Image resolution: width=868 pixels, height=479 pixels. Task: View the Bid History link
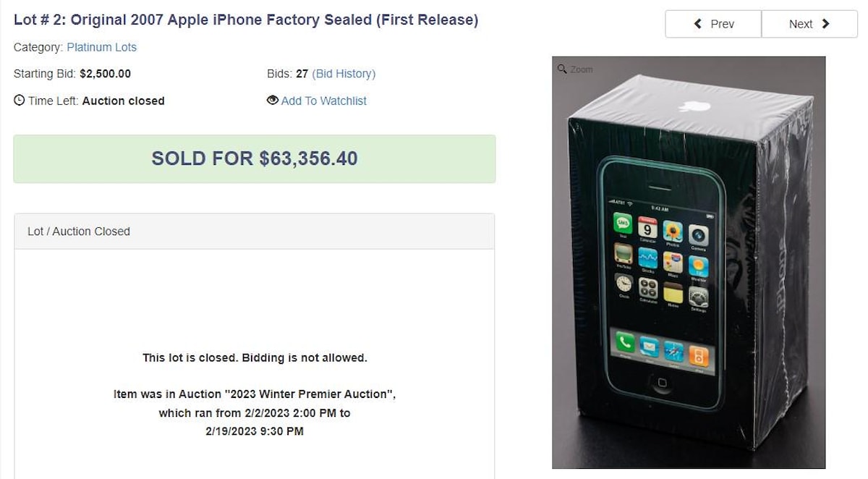[344, 74]
